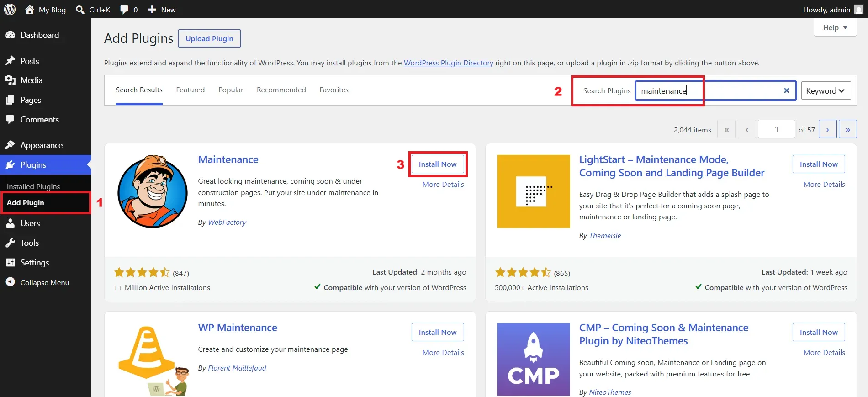The height and width of the screenshot is (397, 868).
Task: Open the NiteoThemes author link
Action: point(610,392)
